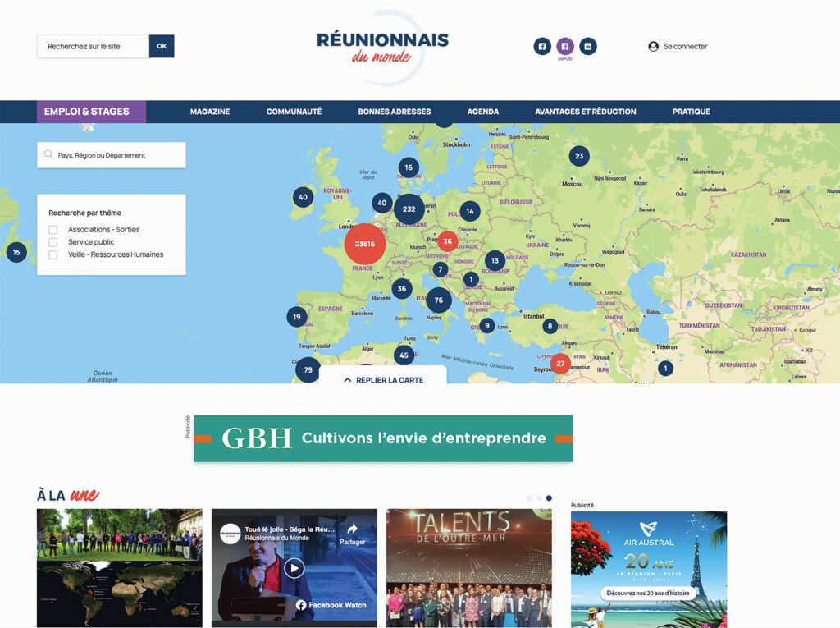Select the red 36 cluster near Prague
This screenshot has width=840, height=628.
[x=447, y=241]
